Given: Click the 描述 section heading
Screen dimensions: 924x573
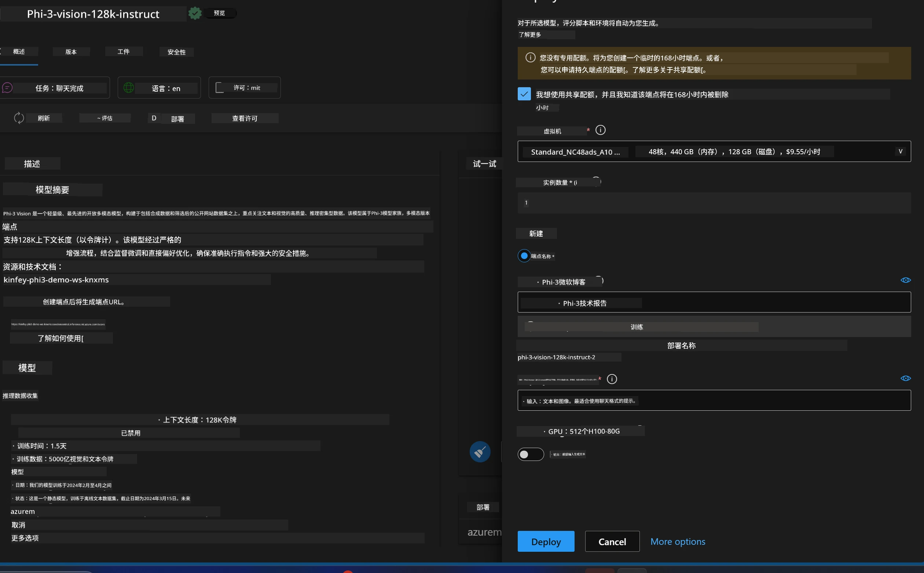Looking at the screenshot, I should tap(32, 164).
